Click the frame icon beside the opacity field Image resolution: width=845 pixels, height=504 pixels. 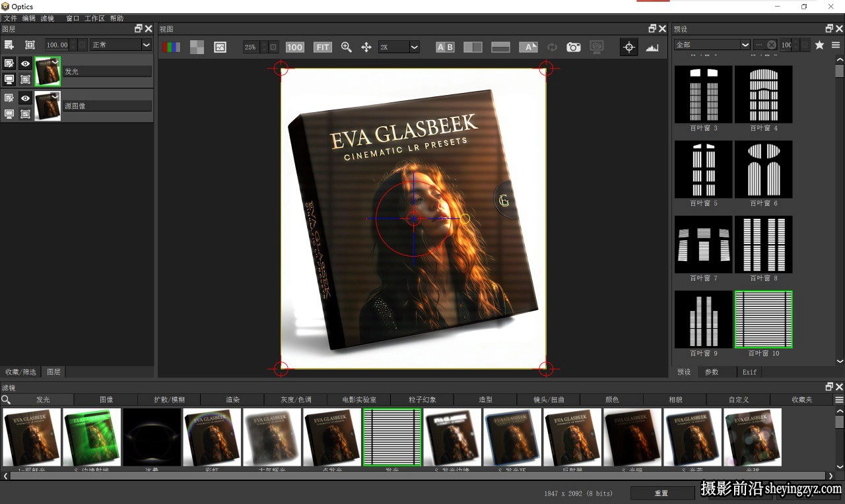pos(30,45)
